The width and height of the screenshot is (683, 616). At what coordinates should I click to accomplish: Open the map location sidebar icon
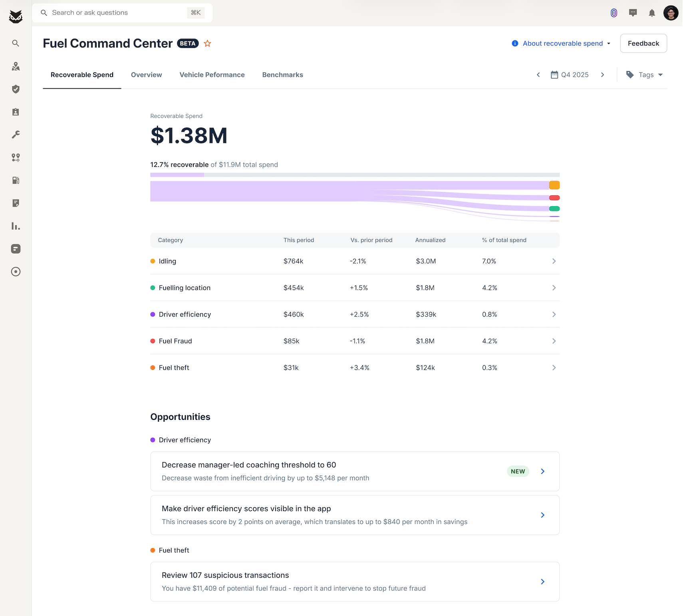click(x=16, y=66)
